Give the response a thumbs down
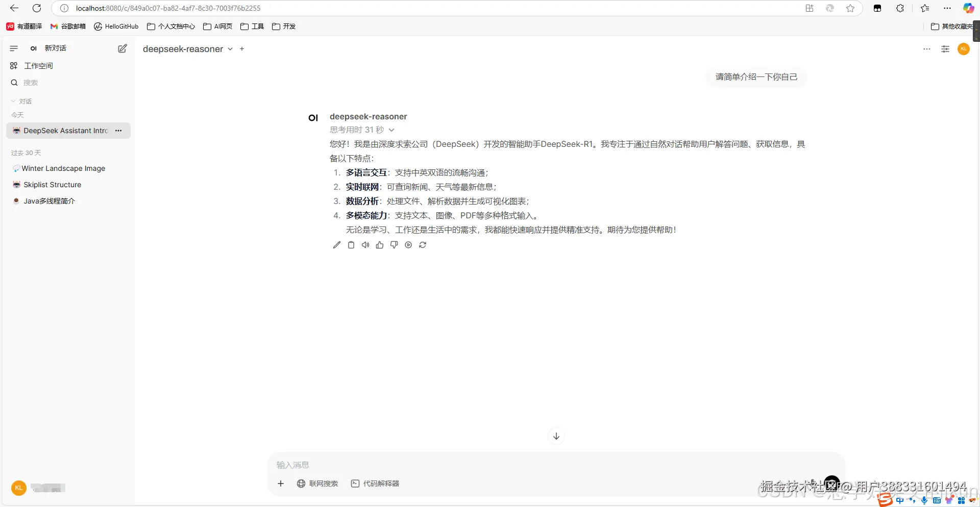 [x=394, y=245]
